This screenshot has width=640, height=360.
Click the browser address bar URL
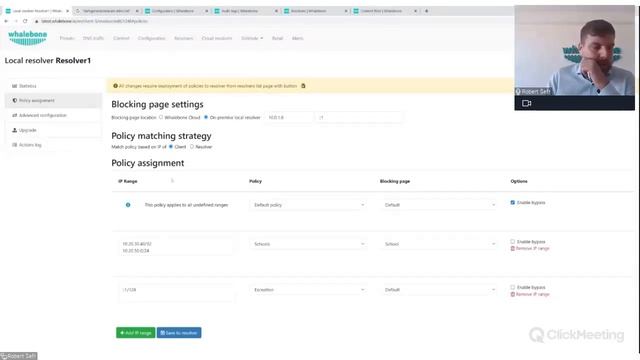click(94, 21)
